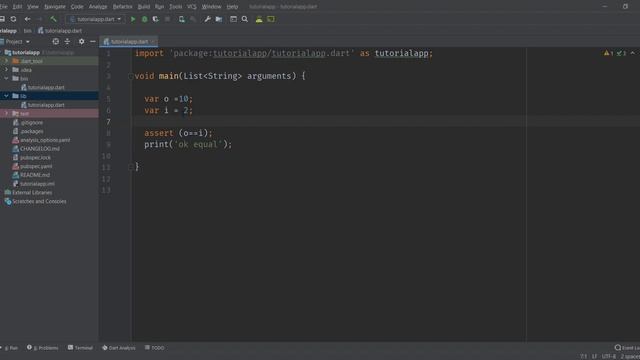Image resolution: width=640 pixels, height=360 pixels.
Task: Expand the test folder
Action: (x=6, y=113)
